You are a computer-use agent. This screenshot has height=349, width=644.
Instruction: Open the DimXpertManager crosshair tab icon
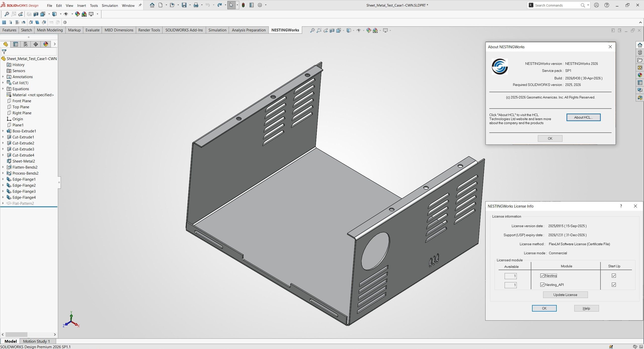(x=36, y=44)
